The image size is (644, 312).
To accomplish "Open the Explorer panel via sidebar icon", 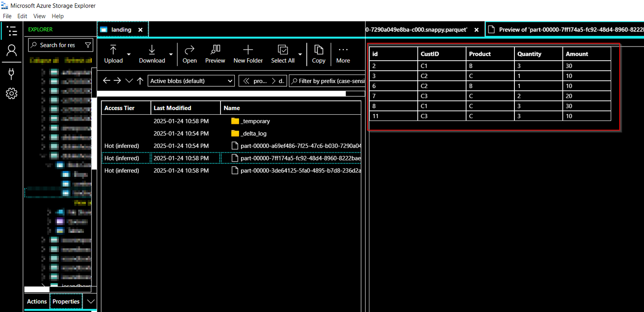I will 12,31.
